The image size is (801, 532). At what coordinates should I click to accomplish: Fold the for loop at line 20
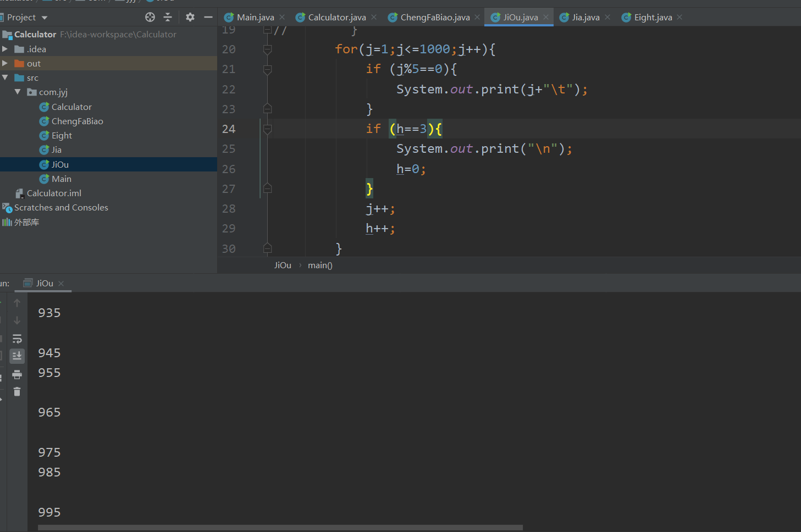268,49
